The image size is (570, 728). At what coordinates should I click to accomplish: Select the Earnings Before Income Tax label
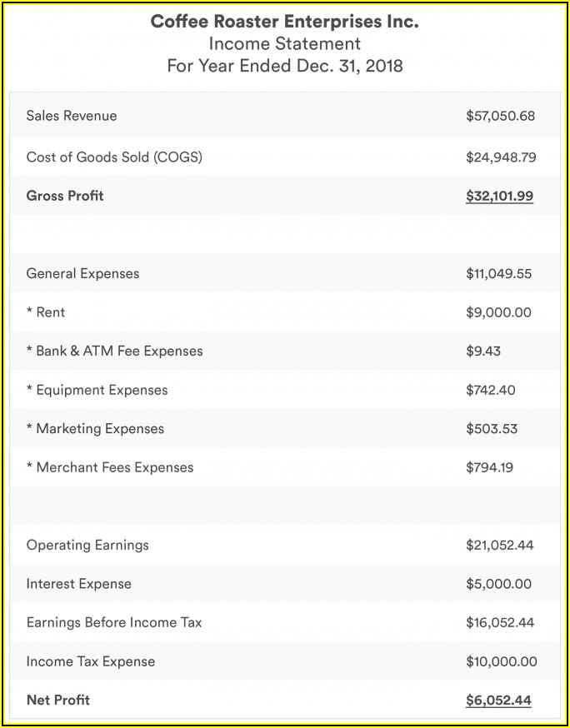(114, 622)
